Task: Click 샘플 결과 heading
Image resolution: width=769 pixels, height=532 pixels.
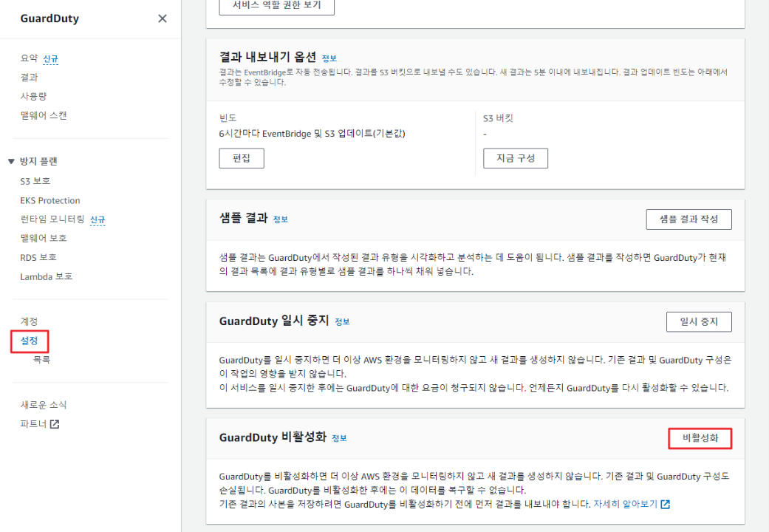Action: (243, 218)
